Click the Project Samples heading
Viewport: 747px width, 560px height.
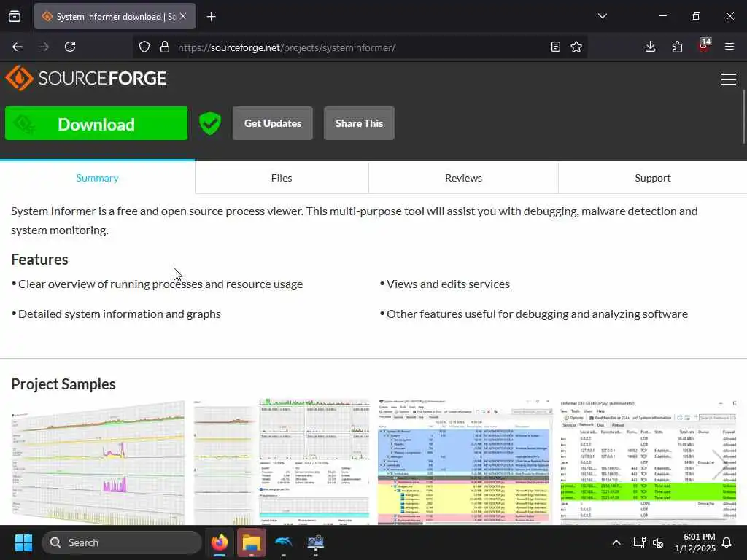[63, 384]
